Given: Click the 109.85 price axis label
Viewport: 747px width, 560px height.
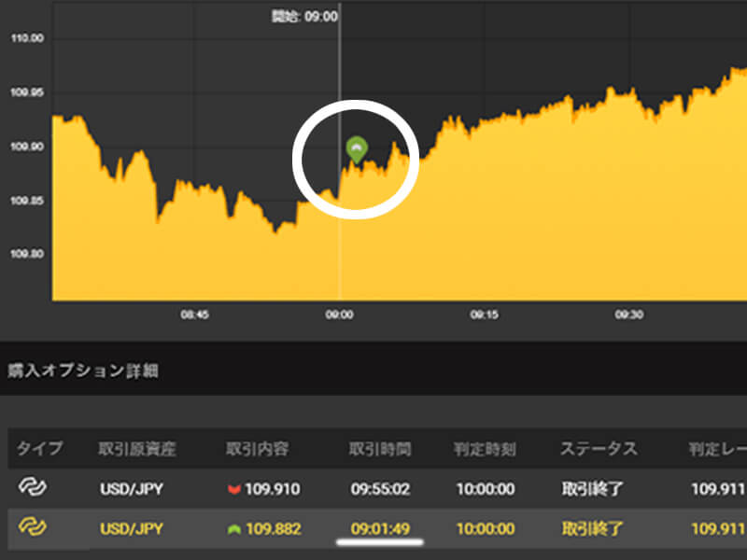Looking at the screenshot, I should [x=27, y=201].
